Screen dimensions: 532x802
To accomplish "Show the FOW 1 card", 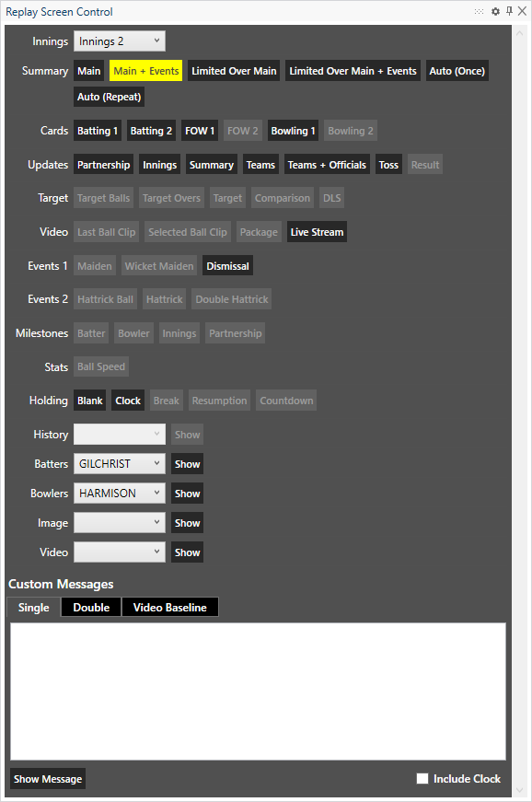I will coord(200,131).
